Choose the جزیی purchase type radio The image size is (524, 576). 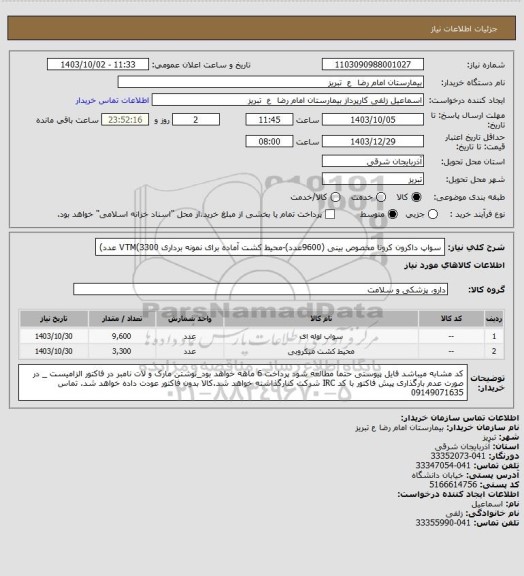(433, 214)
